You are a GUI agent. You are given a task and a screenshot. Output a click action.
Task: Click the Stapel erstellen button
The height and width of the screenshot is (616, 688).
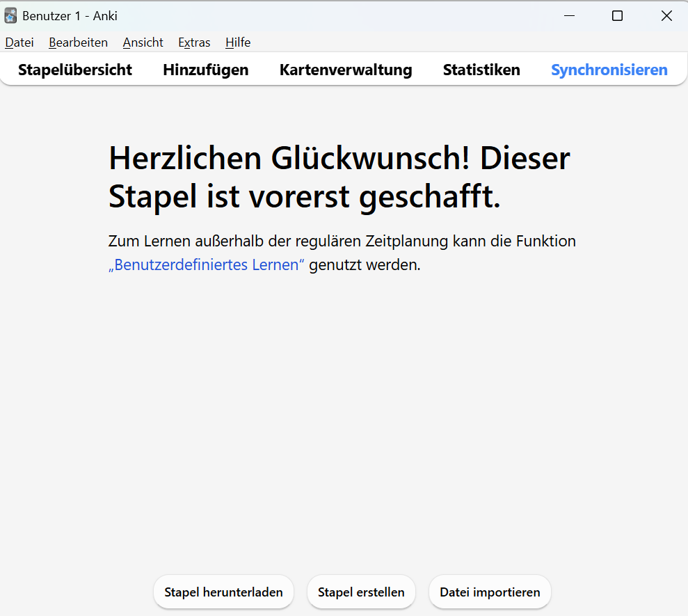pyautogui.click(x=361, y=592)
